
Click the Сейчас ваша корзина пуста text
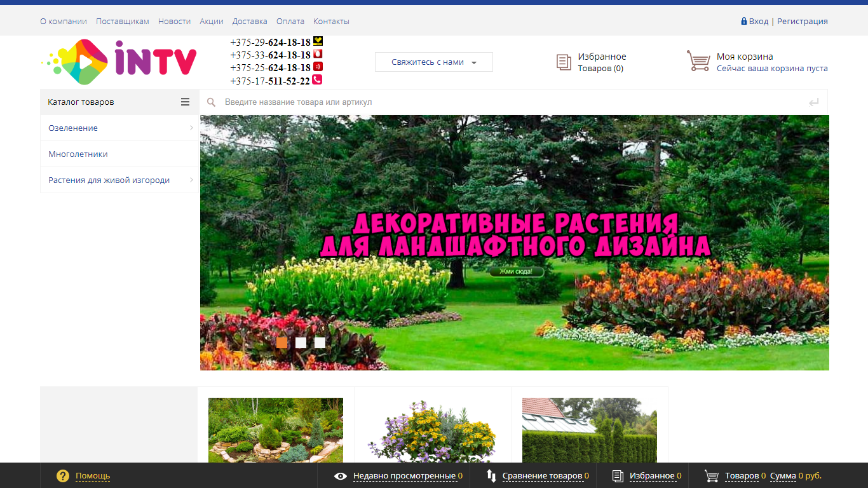click(x=772, y=69)
